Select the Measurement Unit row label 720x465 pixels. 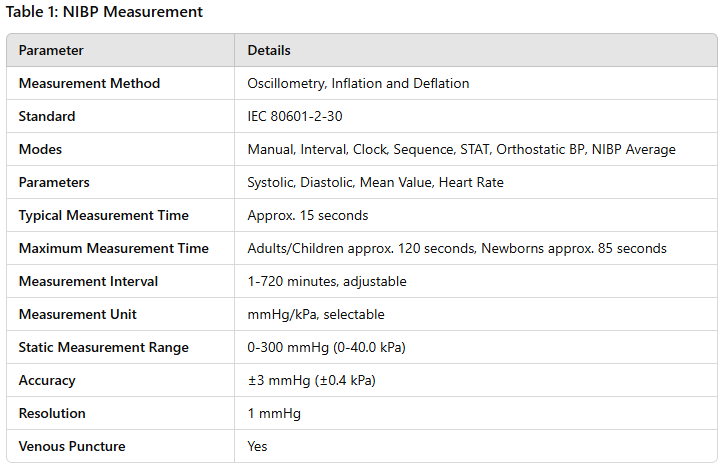pos(78,314)
